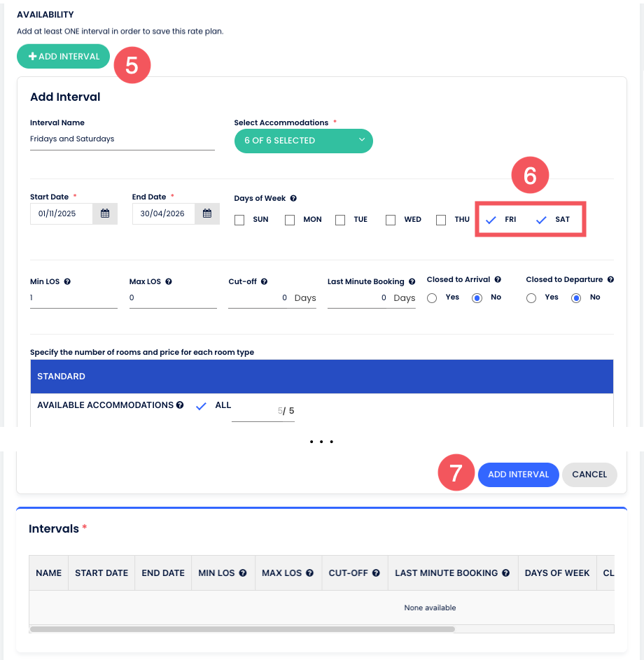This screenshot has height=660, width=644.
Task: Click the green plus Add Interval button
Action: tap(64, 57)
